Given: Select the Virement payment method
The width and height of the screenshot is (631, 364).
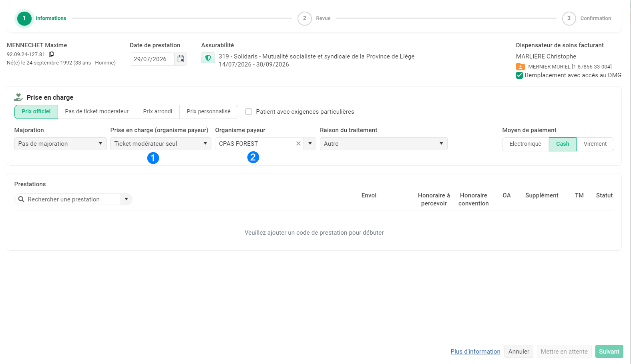Looking at the screenshot, I should (x=595, y=144).
